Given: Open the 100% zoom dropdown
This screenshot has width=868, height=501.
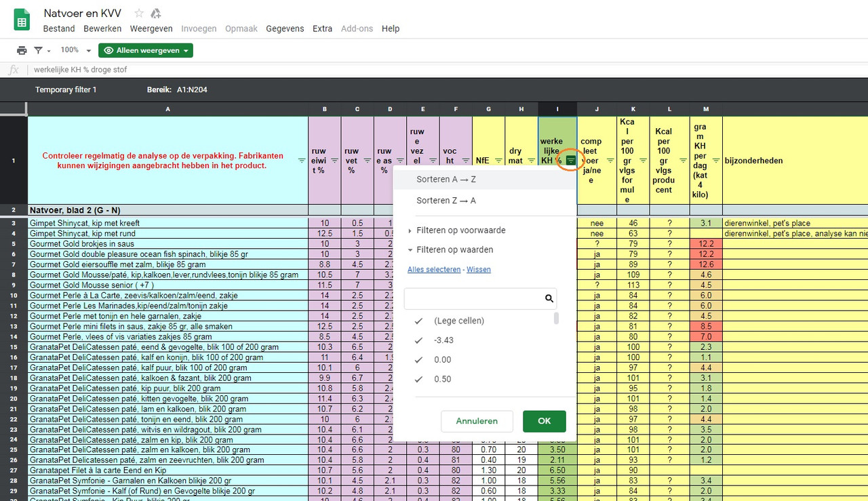Looking at the screenshot, I should tap(76, 50).
